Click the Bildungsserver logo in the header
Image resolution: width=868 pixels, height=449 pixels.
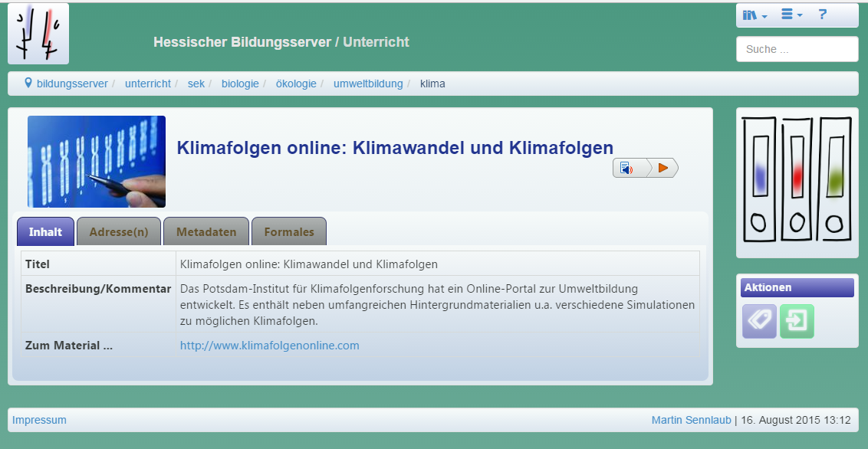[x=38, y=34]
